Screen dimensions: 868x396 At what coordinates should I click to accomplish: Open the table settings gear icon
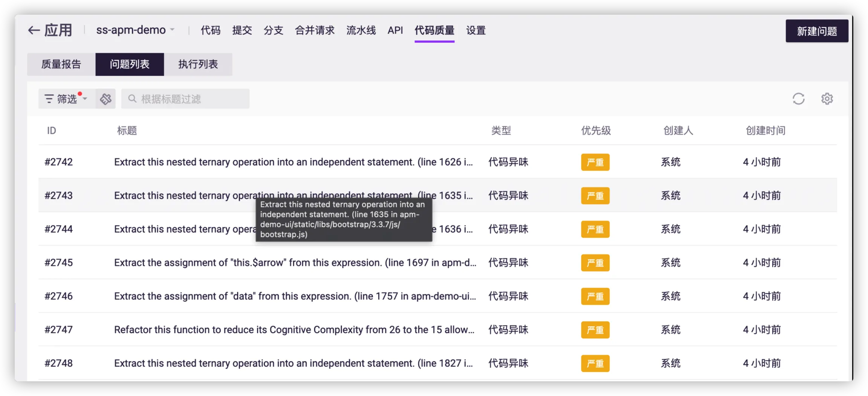coord(827,99)
